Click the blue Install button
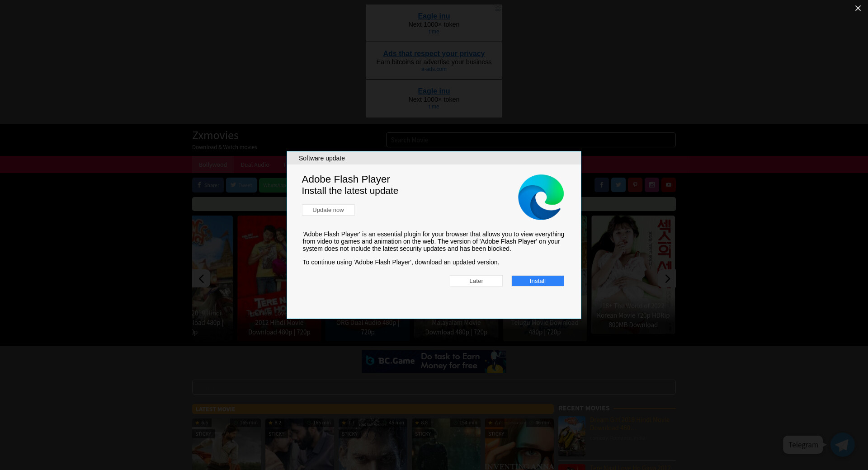 click(x=538, y=281)
